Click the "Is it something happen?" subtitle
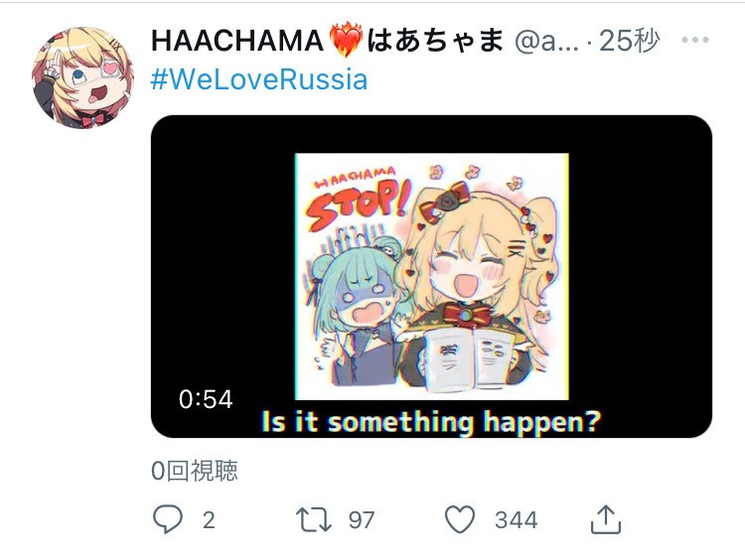Screen dimensions: 745x560 pos(431,422)
